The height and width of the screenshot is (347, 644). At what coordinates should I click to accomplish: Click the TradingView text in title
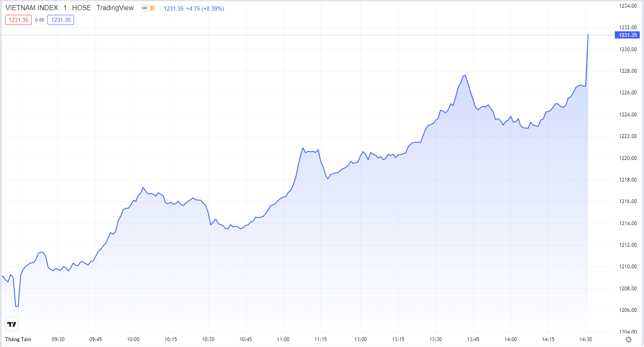coord(115,8)
